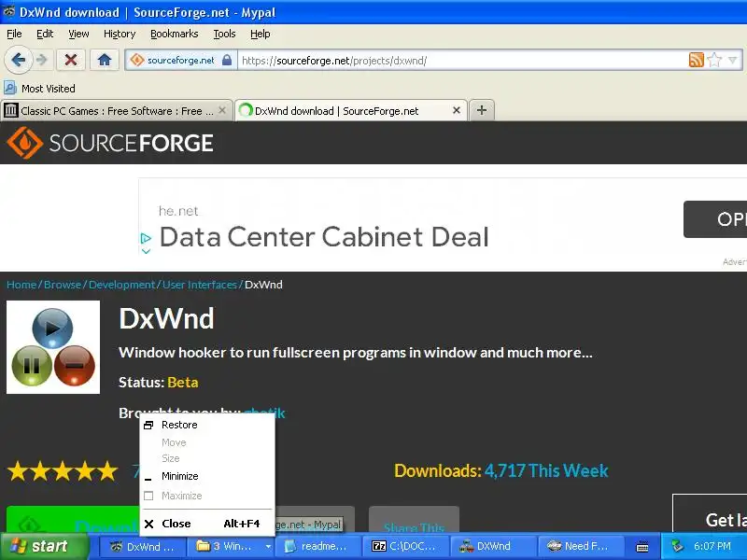Open the Edit menu
747x560 pixels.
click(x=45, y=34)
